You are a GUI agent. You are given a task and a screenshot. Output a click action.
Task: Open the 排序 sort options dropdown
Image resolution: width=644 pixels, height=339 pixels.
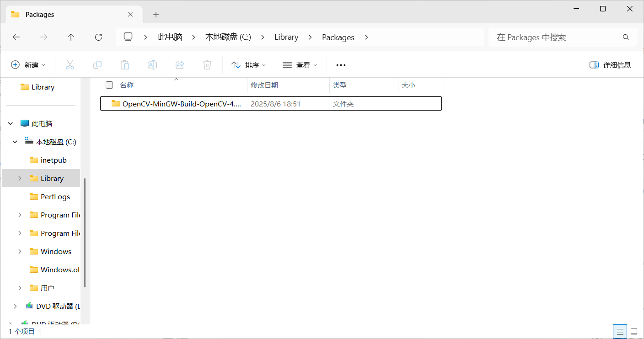pos(248,64)
